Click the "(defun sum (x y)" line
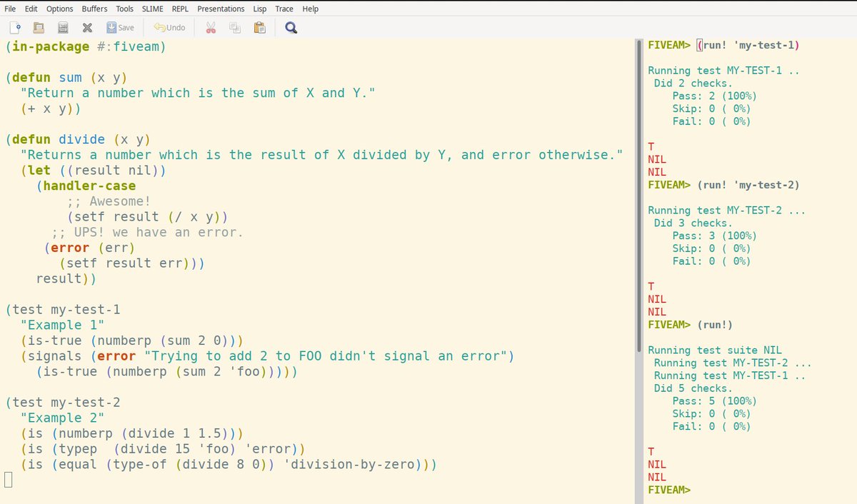857x504 pixels. (66, 78)
